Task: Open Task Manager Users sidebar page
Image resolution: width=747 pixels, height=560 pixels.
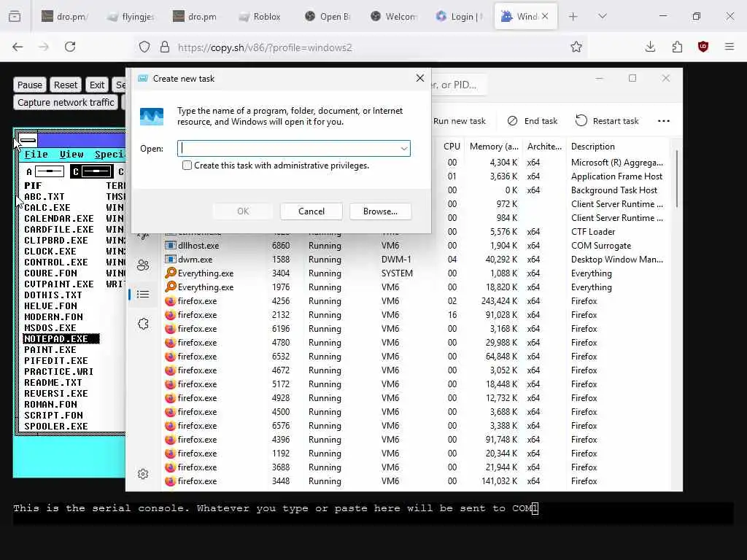Action: 143,265
